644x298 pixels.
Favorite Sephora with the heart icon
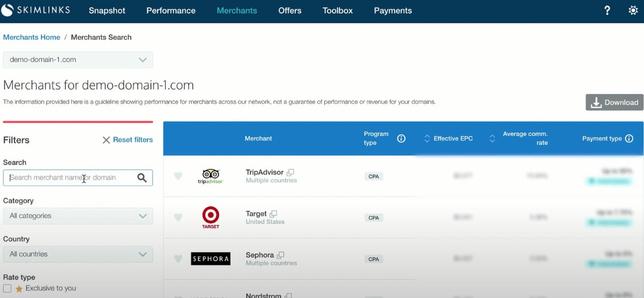[178, 259]
